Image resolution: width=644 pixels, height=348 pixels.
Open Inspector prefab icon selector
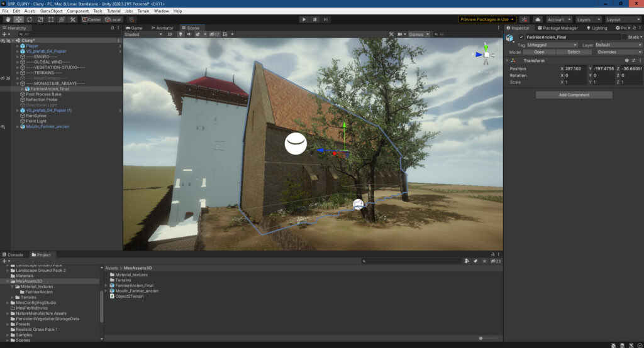click(510, 38)
